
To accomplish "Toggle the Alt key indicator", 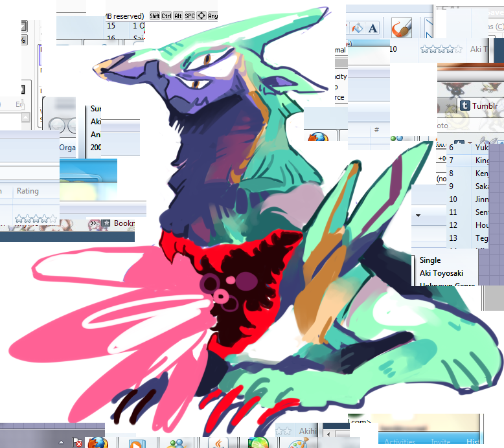I will point(178,16).
